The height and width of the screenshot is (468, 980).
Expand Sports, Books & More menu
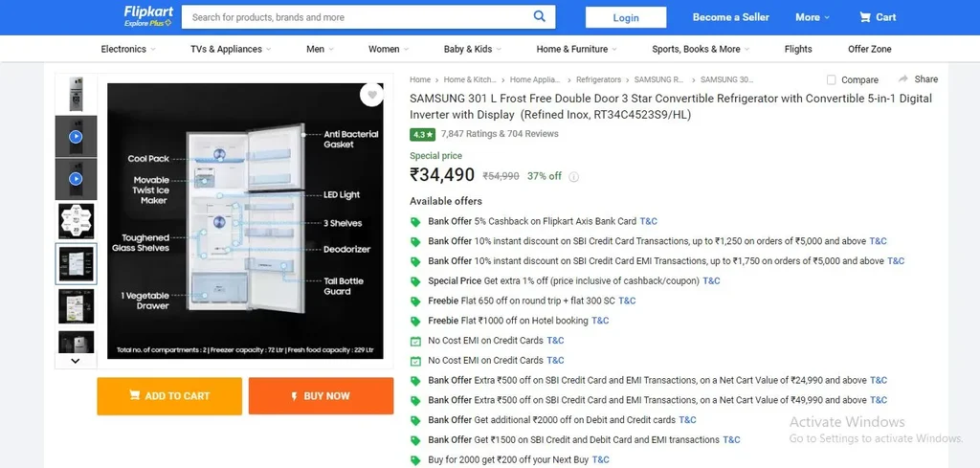[x=701, y=49]
